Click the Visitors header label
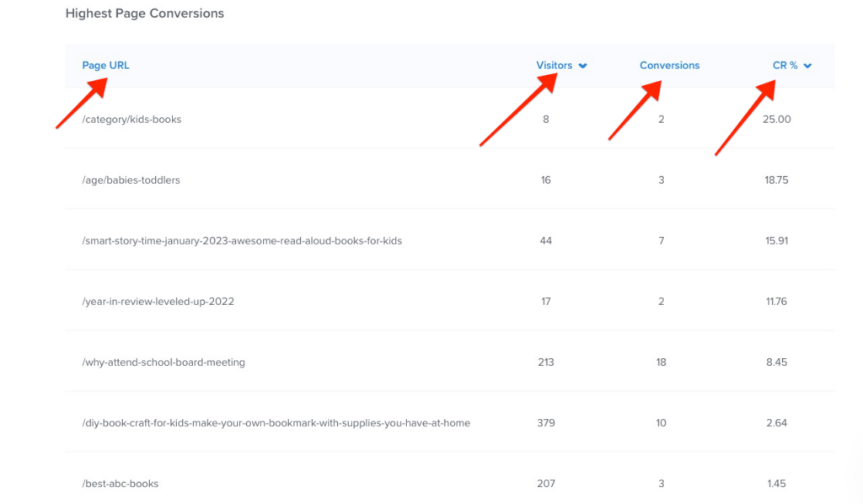 click(x=556, y=65)
